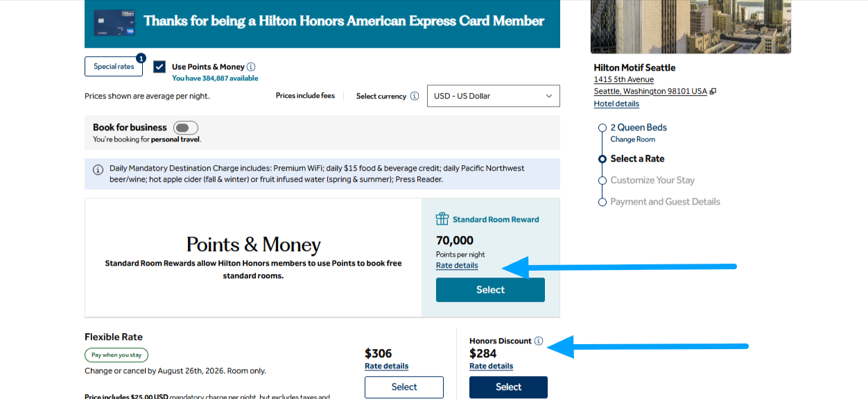
Task: Open the USD - US Dollar currency dropdown
Action: coord(494,96)
